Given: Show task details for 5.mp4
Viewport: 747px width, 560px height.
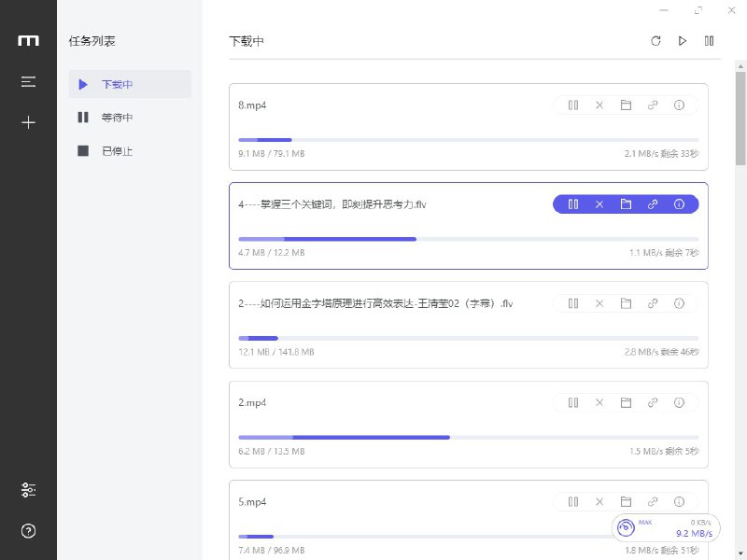Looking at the screenshot, I should coord(679,501).
